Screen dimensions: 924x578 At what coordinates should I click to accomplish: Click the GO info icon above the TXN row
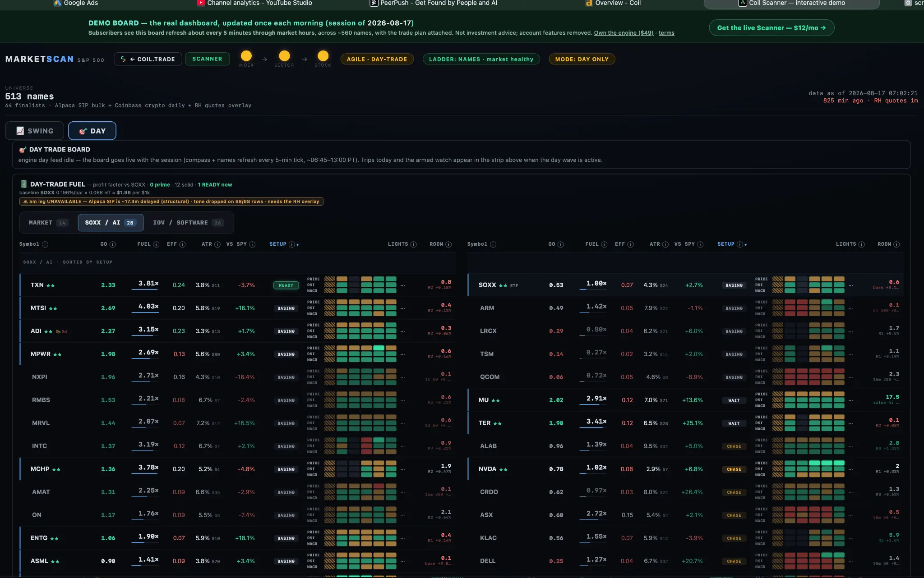coord(113,244)
